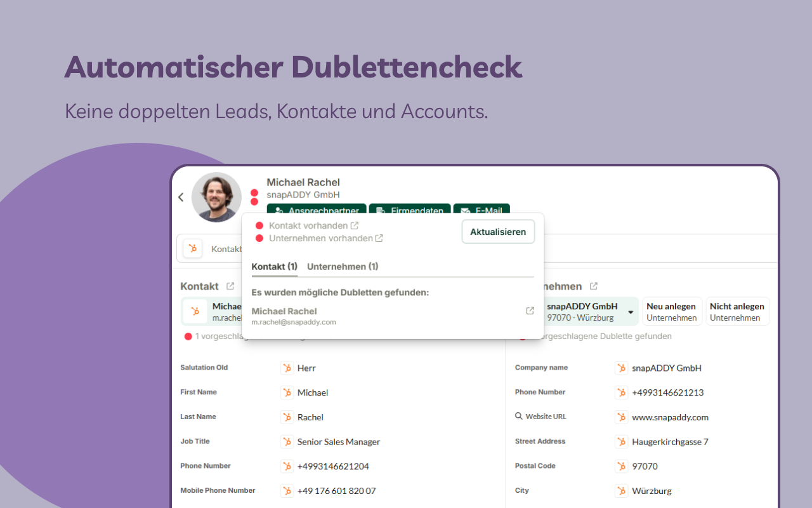Open the E-Mail section button
The image size is (812, 508).
tap(481, 210)
